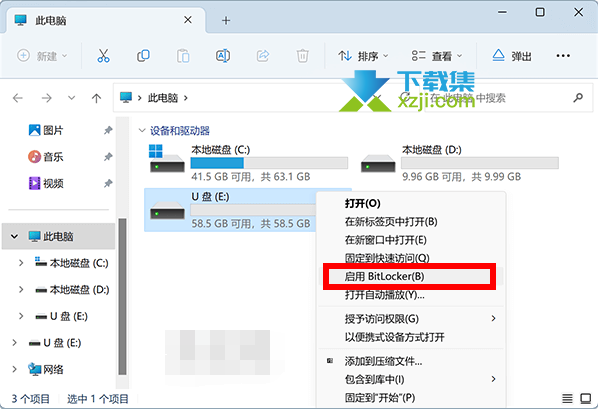The width and height of the screenshot is (598, 409).
Task: Open 授予访问权限(G) submenu
Action: pos(411,319)
